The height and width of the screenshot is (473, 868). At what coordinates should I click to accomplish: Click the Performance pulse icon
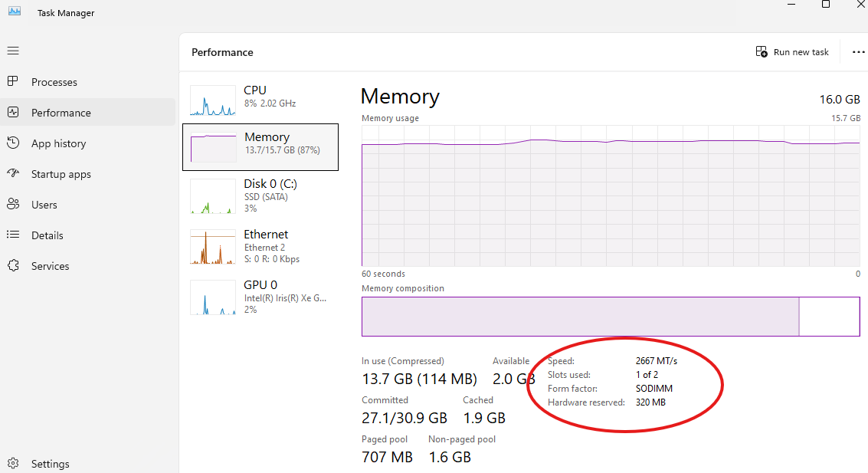coord(13,112)
